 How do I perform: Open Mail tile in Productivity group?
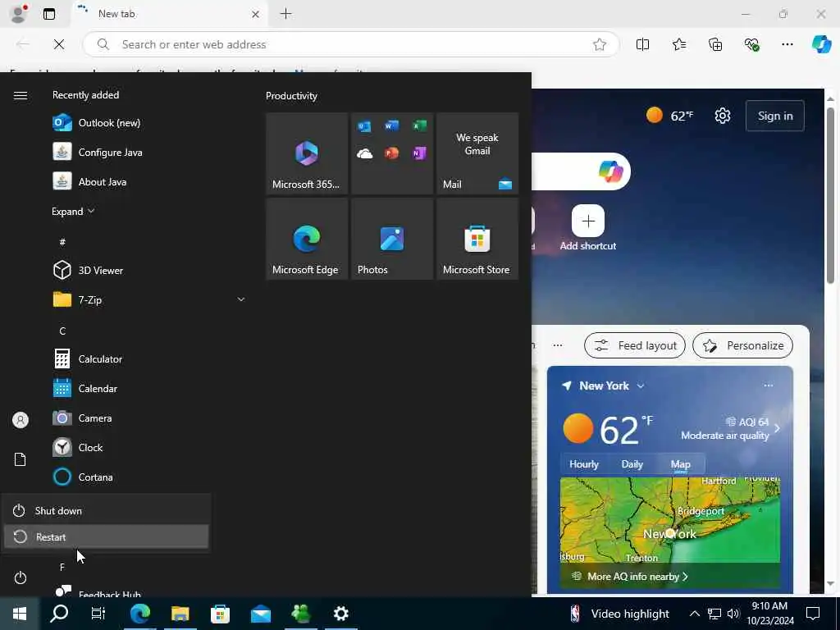477,153
